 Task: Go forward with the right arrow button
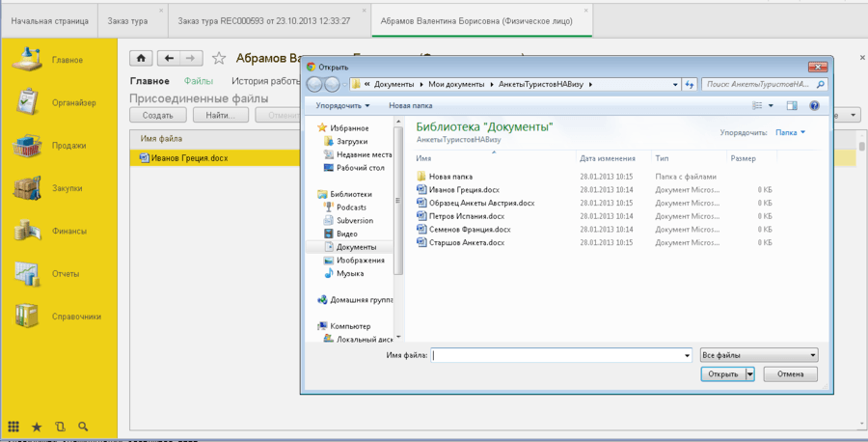pyautogui.click(x=192, y=58)
